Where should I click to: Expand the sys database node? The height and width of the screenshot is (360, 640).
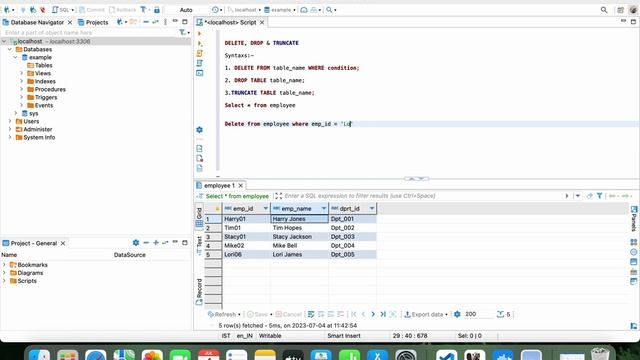pyautogui.click(x=16, y=113)
